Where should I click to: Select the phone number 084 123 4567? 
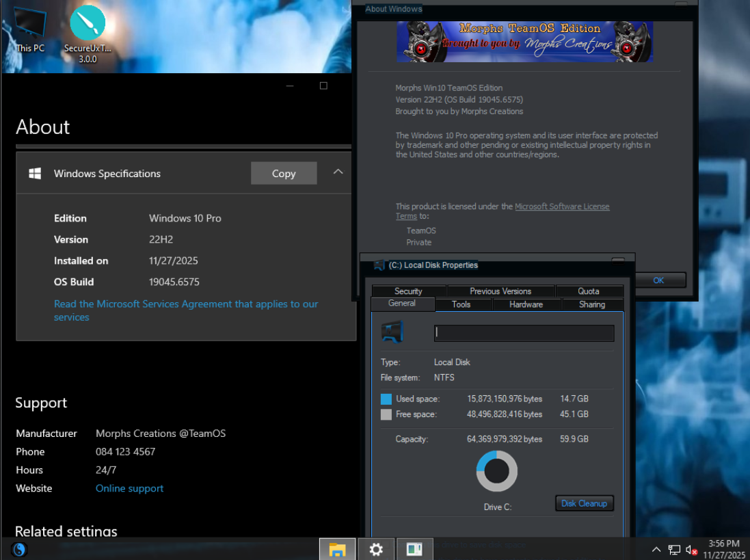pos(125,451)
